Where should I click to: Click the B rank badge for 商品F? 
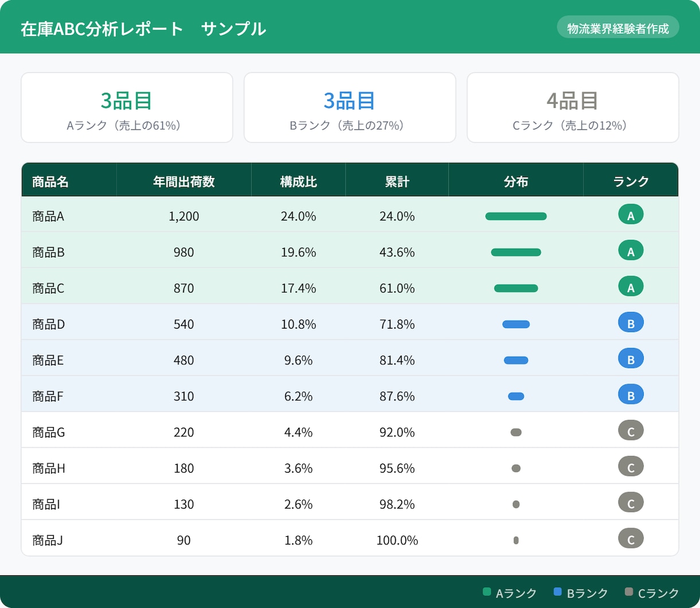631,395
